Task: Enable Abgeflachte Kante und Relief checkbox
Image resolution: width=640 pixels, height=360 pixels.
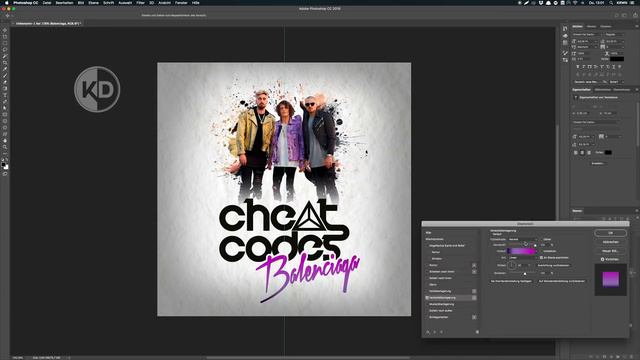Action: [427, 246]
